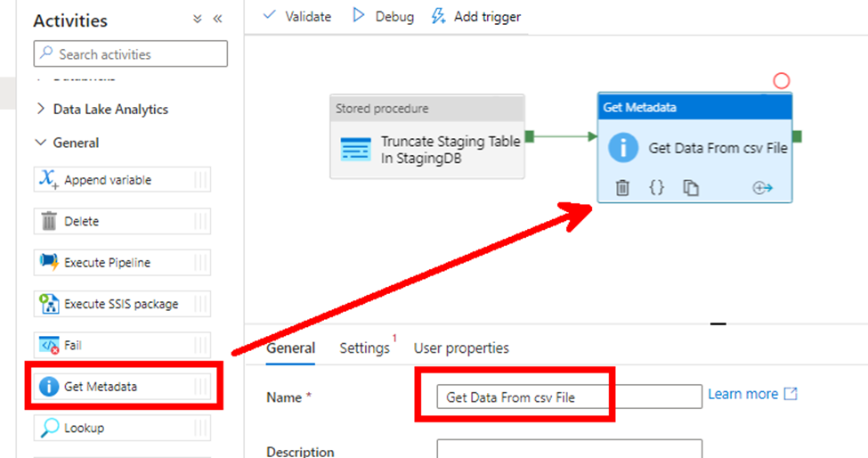Click the Fail activity icon

49,345
